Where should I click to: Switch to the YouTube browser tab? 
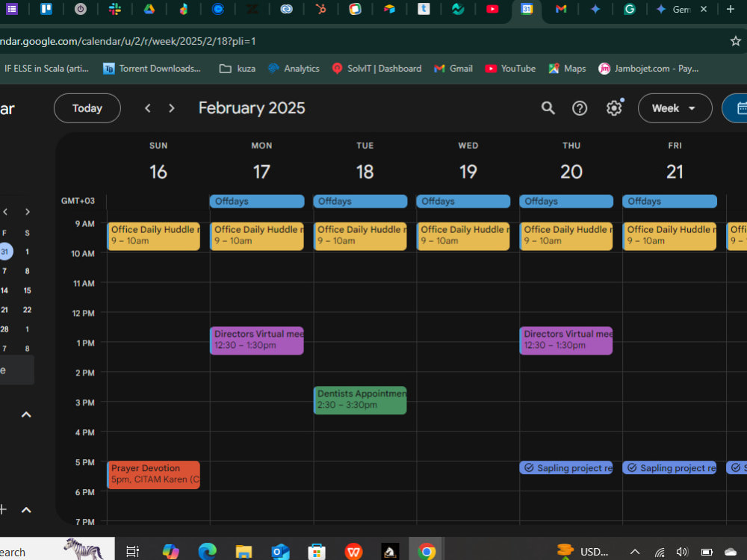[492, 9]
